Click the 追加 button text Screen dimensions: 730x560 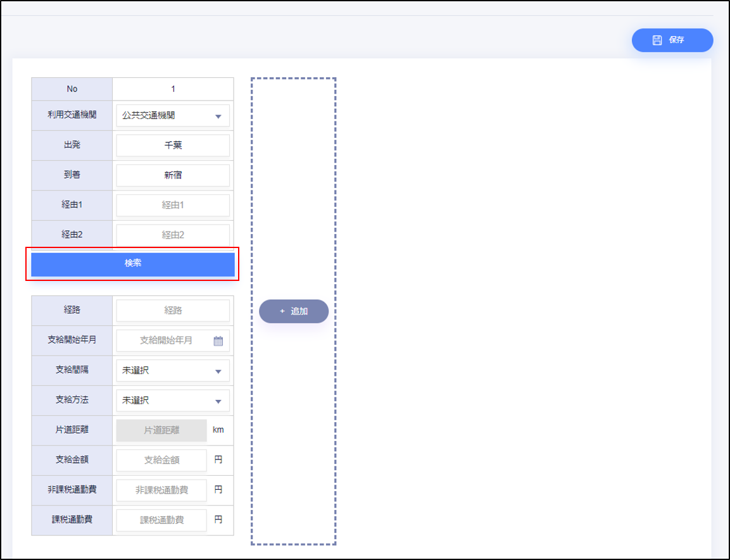pos(299,311)
